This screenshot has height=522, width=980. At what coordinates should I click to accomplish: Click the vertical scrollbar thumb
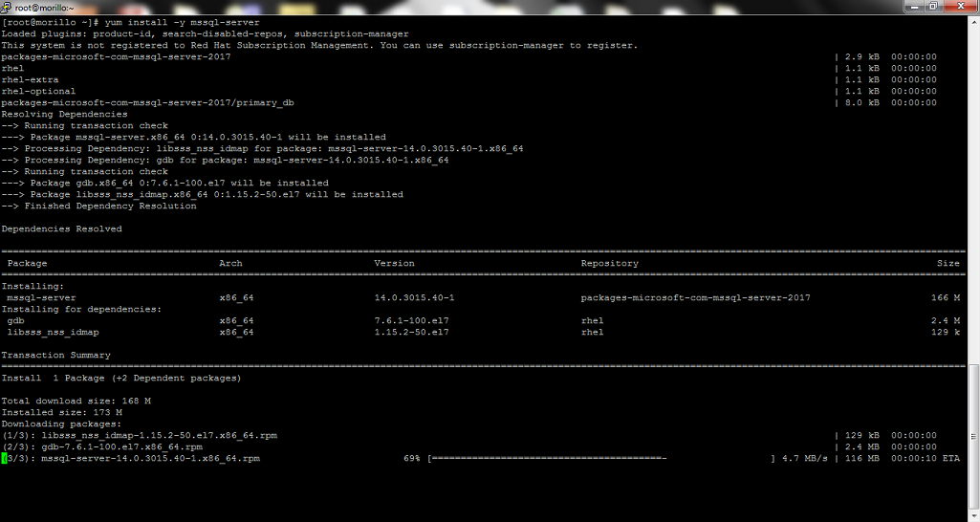[x=973, y=436]
